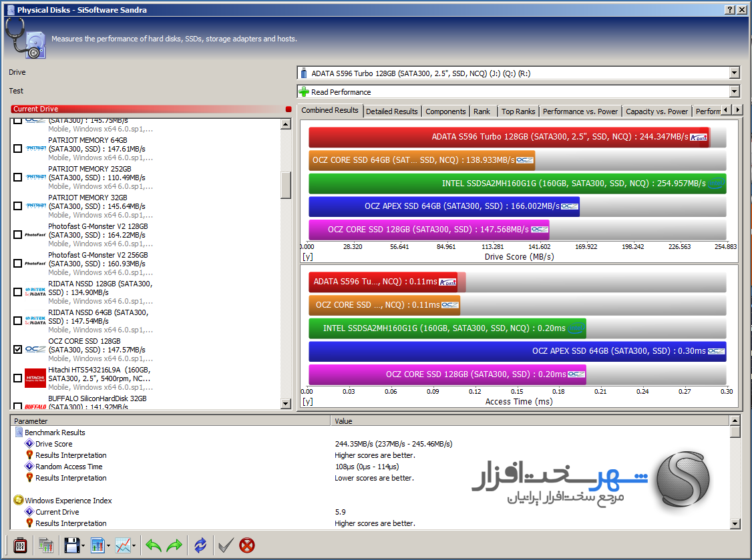Click the Hitachi logo in the drive list
The image size is (752, 560).
[35, 378]
